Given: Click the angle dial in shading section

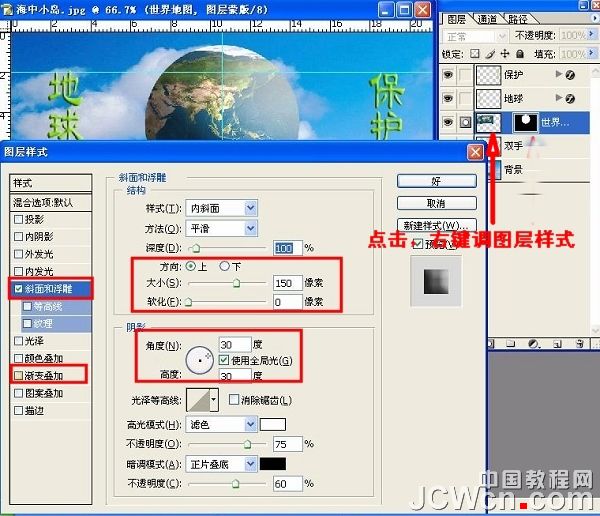Looking at the screenshot, I should (199, 360).
